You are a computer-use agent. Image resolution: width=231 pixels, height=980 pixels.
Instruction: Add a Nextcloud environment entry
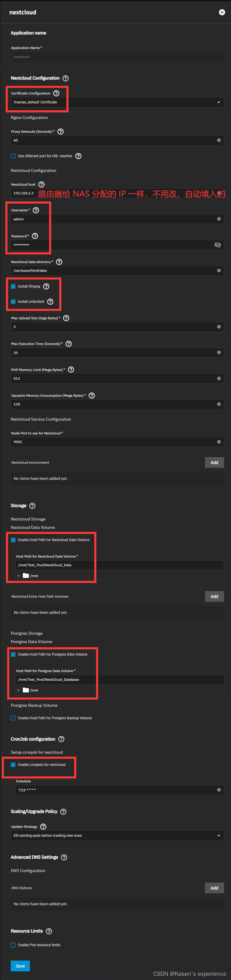point(214,462)
